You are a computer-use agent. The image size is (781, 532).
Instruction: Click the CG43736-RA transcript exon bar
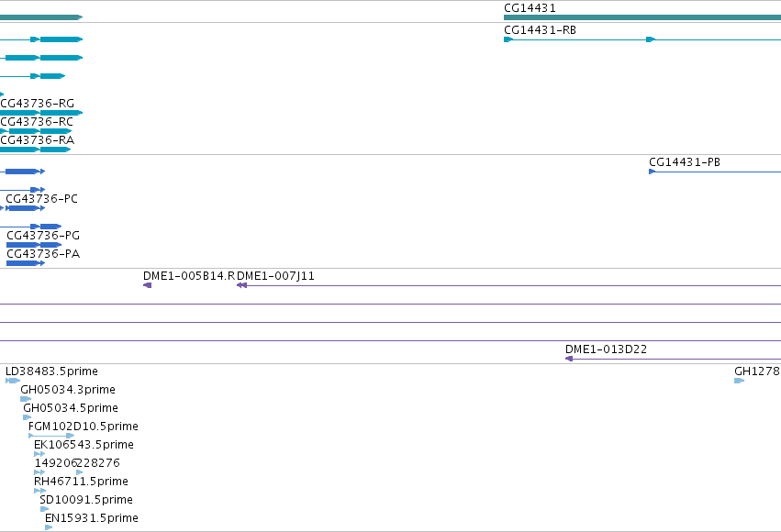click(x=36, y=150)
